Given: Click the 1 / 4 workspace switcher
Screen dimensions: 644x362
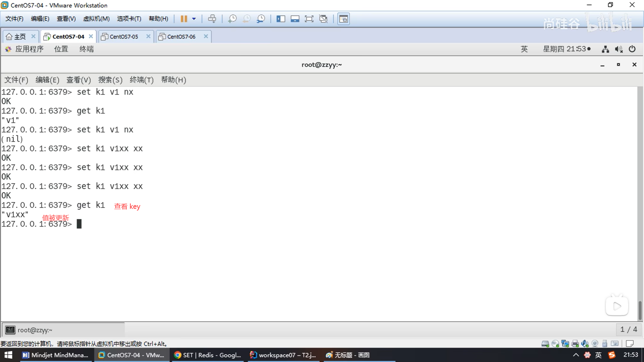Looking at the screenshot, I should tap(628, 329).
